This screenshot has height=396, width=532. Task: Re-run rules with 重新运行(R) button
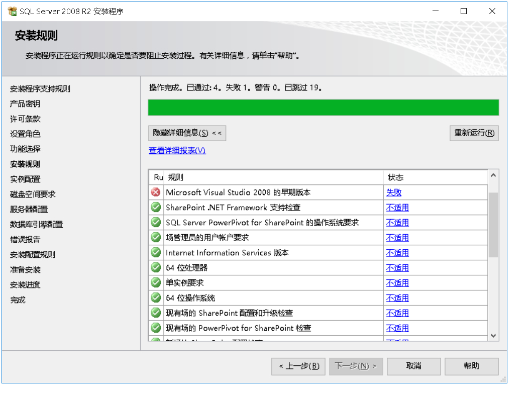pyautogui.click(x=474, y=133)
